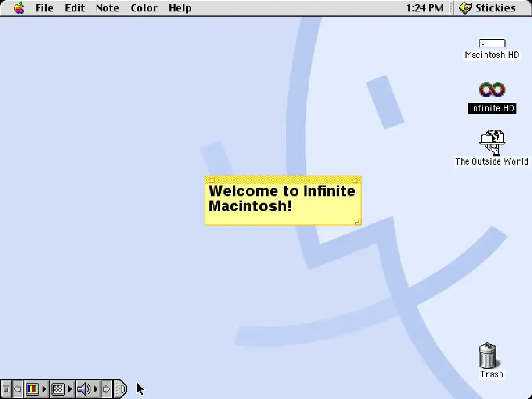Click the sticky note's close box
The image size is (532, 399).
click(x=211, y=180)
